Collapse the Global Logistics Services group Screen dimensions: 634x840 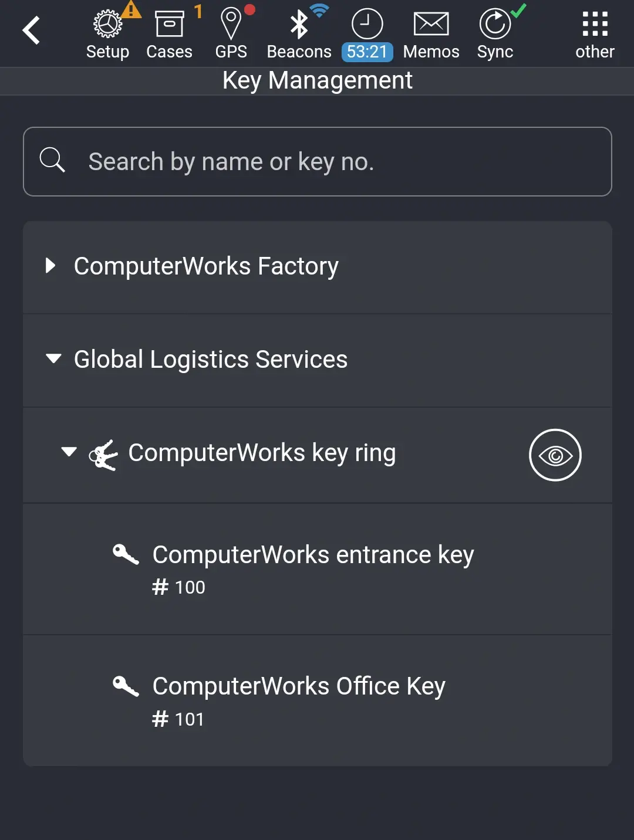pyautogui.click(x=53, y=359)
